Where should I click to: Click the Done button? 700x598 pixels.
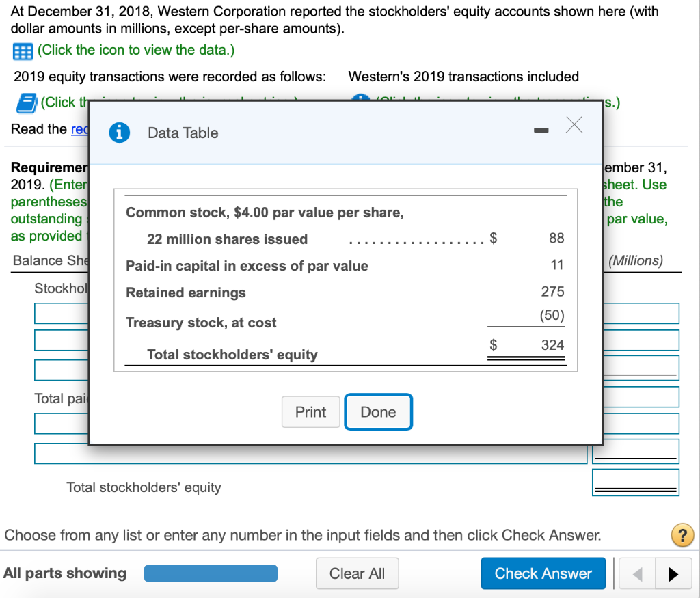tap(378, 411)
